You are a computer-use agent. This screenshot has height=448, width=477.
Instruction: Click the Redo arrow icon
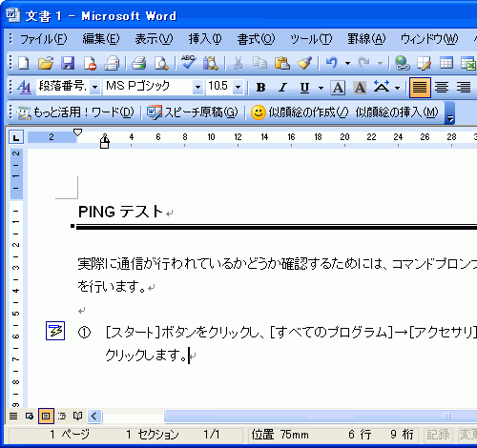pyautogui.click(x=363, y=63)
